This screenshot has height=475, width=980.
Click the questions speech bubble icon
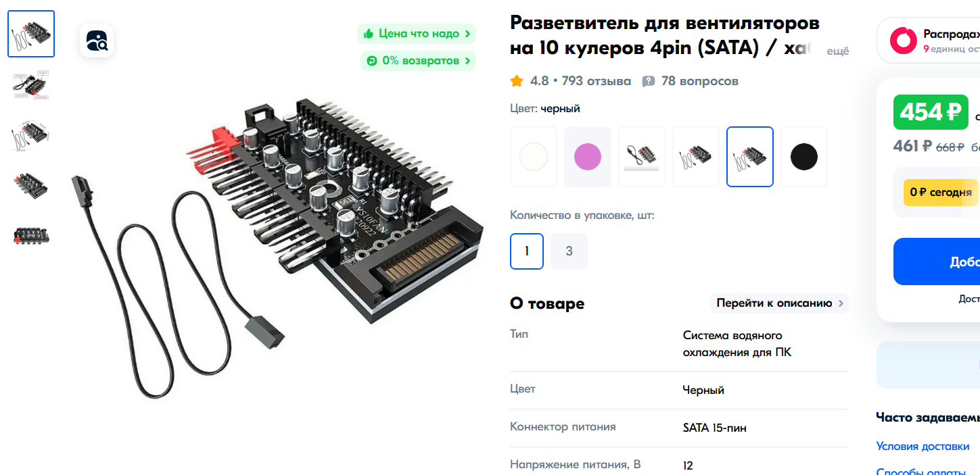[649, 82]
